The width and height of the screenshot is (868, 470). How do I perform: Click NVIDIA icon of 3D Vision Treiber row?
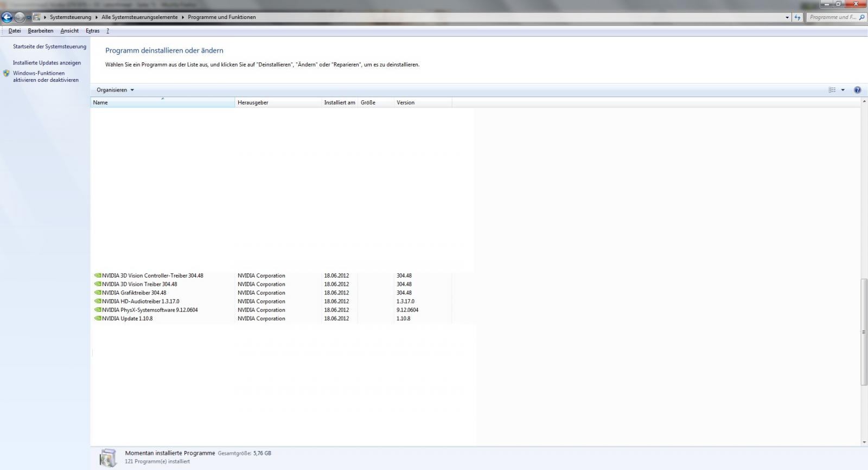pyautogui.click(x=98, y=284)
